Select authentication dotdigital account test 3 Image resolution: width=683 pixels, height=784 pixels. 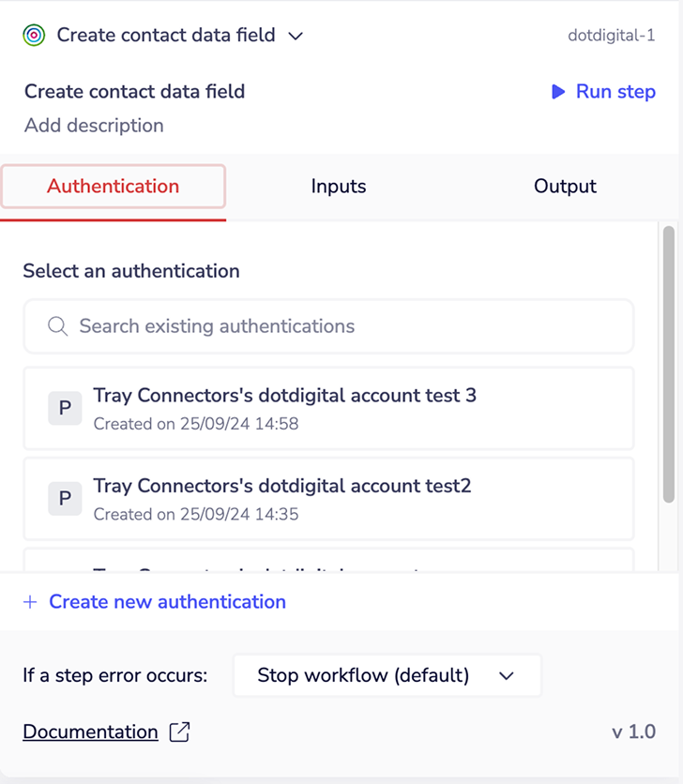point(328,408)
